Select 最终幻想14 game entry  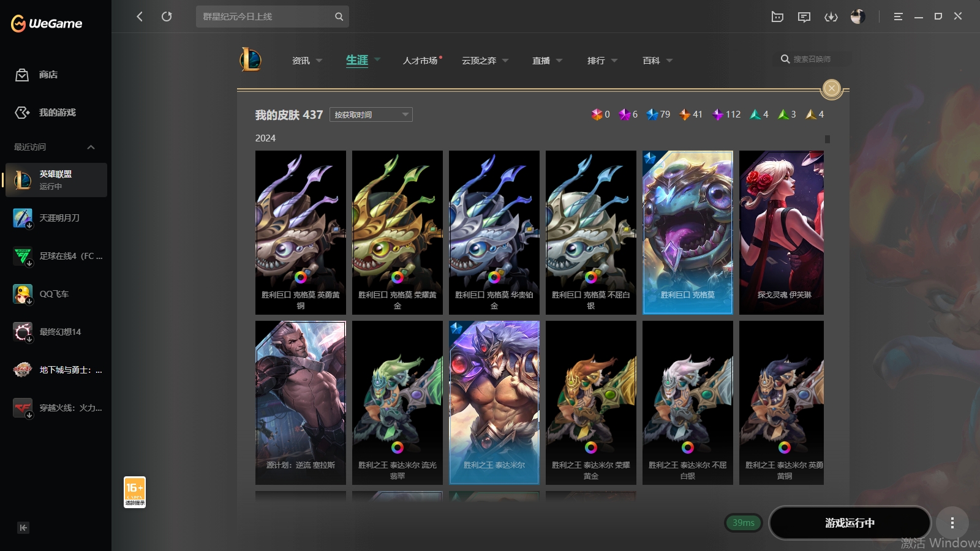[56, 332]
